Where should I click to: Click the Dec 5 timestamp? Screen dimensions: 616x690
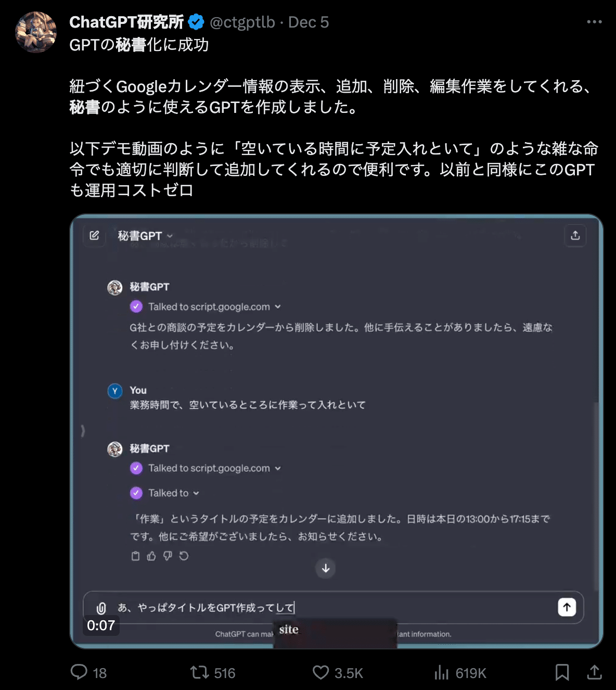click(x=309, y=22)
